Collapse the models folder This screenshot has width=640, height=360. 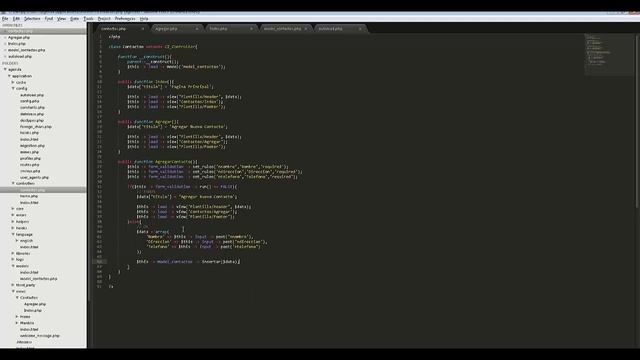click(x=13, y=266)
